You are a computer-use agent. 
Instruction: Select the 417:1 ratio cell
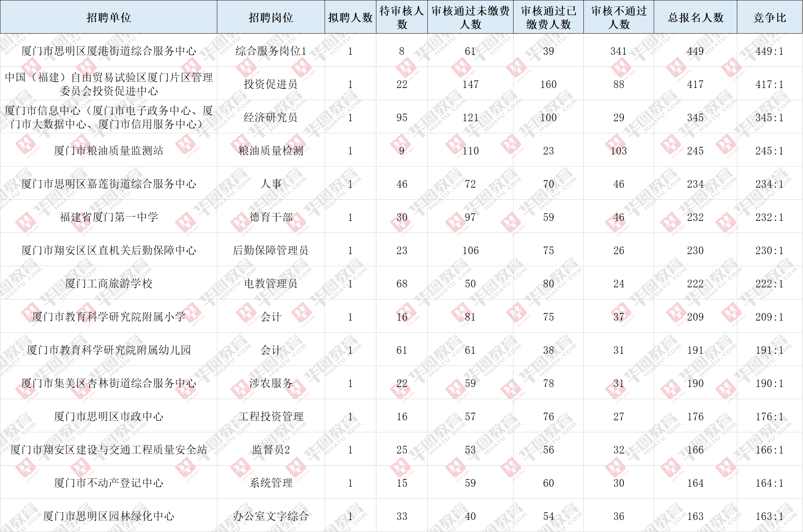[770, 83]
